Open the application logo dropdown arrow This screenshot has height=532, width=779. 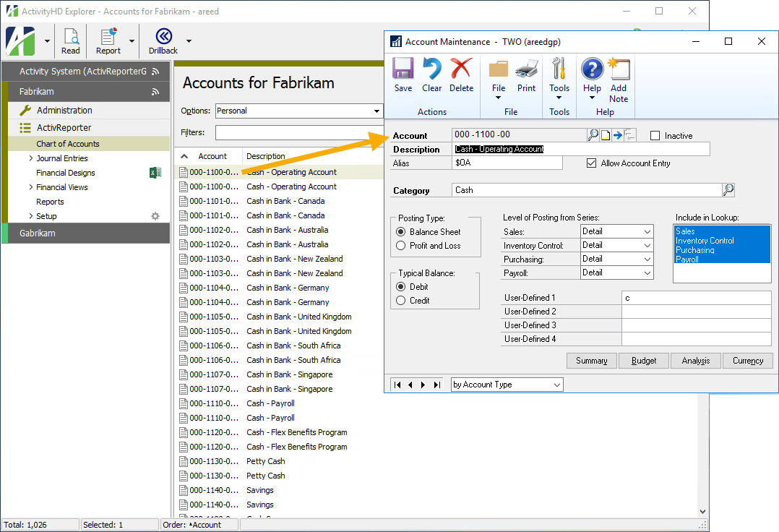(47, 41)
